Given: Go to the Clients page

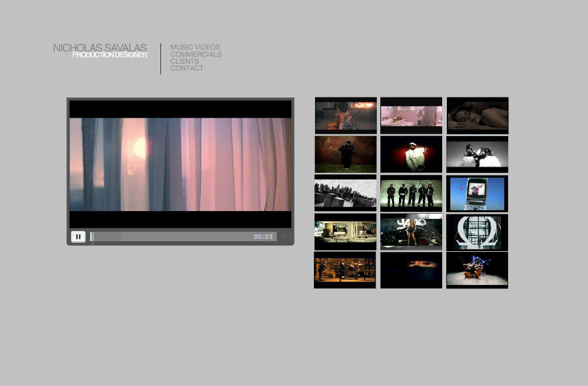Looking at the screenshot, I should coord(184,61).
